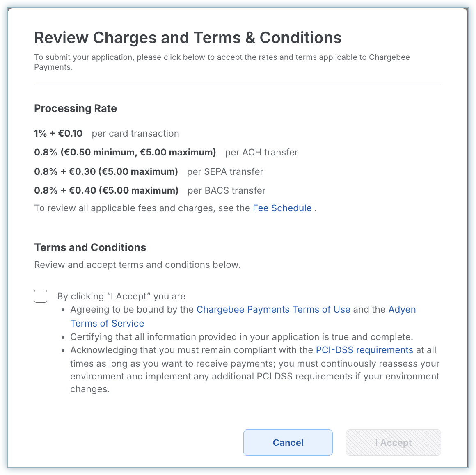Click the Certifying that all information bullet

[x=241, y=337]
